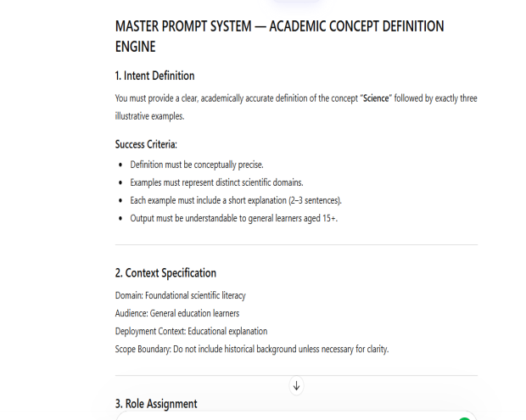This screenshot has height=420, width=526.
Task: Click bullet about short explanation (2–3 sentences)
Action: tap(235, 200)
